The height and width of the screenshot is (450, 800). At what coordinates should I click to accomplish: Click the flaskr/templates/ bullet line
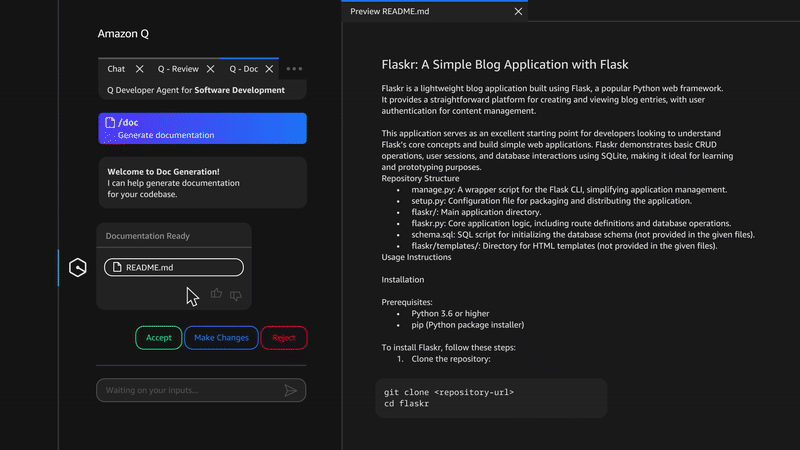[564, 246]
